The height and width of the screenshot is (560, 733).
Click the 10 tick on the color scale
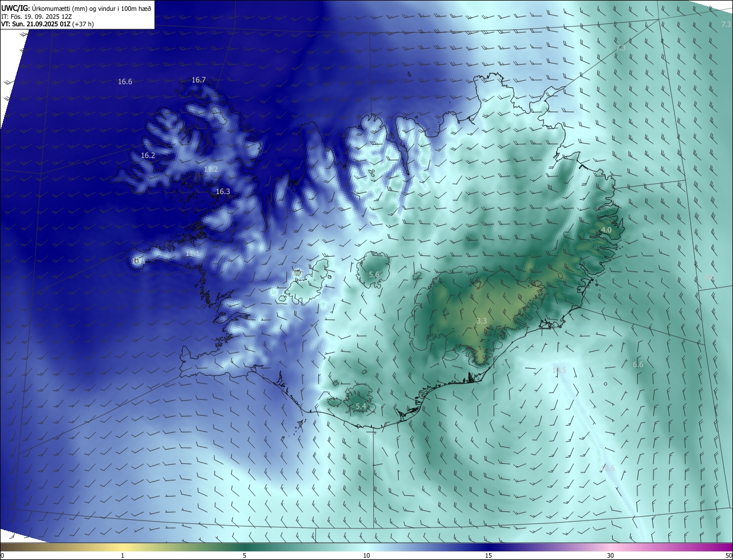366,555
